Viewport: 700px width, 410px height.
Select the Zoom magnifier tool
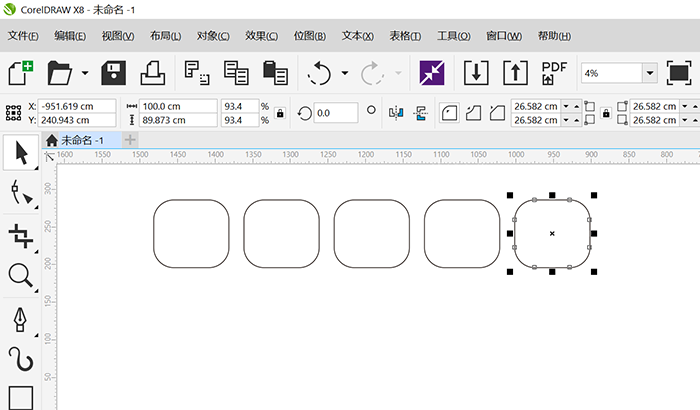[21, 276]
